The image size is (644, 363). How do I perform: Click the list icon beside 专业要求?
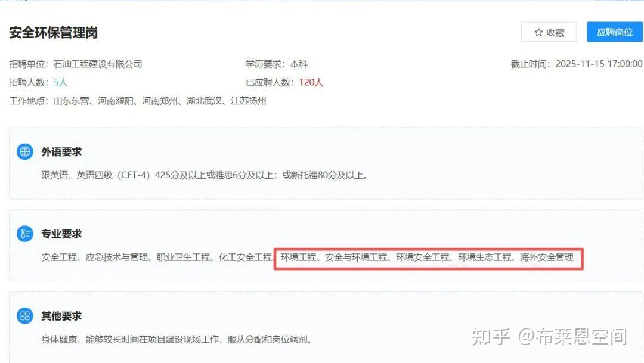click(24, 234)
